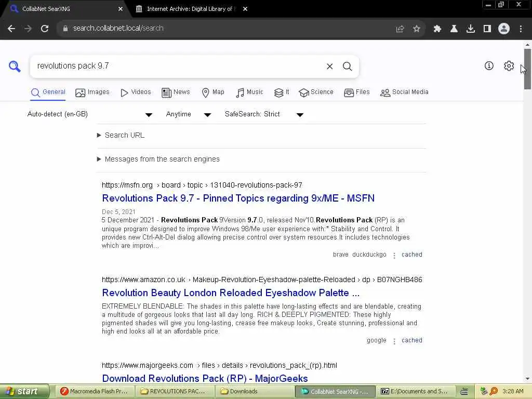The height and width of the screenshot is (399, 532).
Task: Toggle the browser side panel icon
Action: tap(487, 29)
